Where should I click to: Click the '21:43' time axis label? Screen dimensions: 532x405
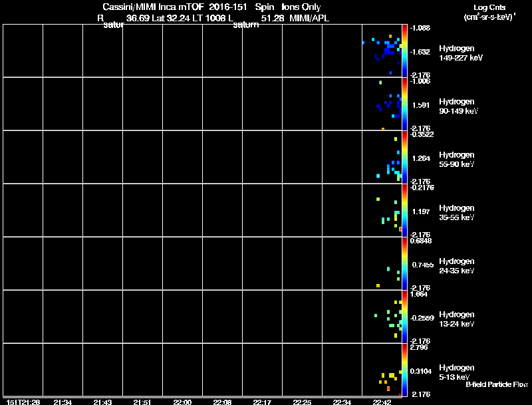click(x=102, y=402)
